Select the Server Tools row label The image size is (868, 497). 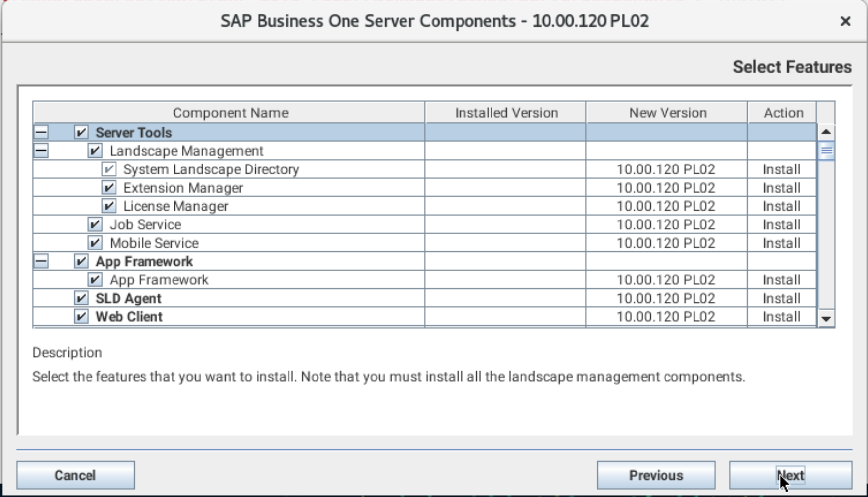click(x=134, y=132)
